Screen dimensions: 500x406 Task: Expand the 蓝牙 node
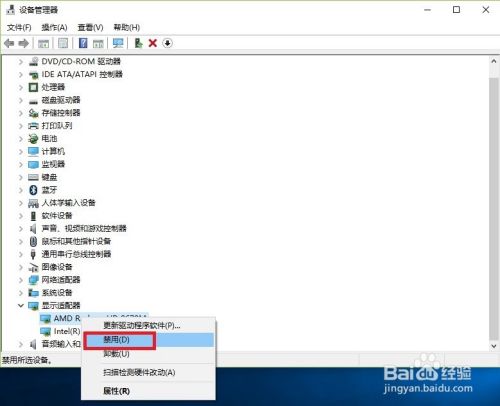pyautogui.click(x=21, y=190)
